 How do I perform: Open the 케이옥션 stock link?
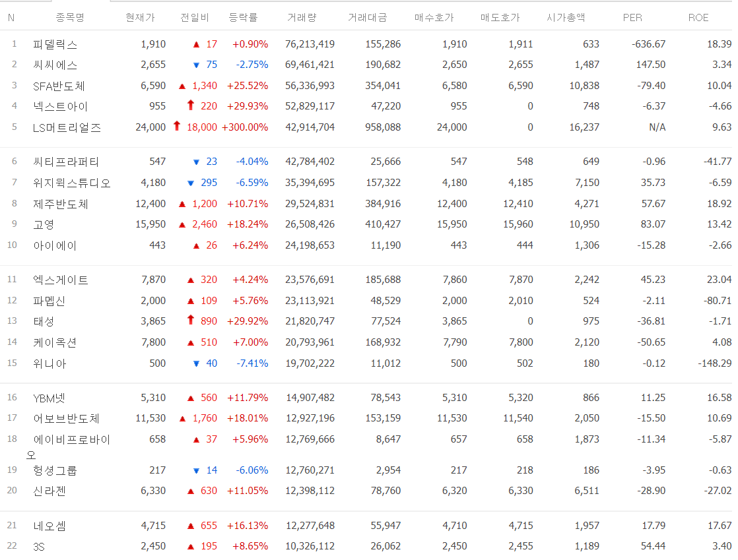[55, 343]
